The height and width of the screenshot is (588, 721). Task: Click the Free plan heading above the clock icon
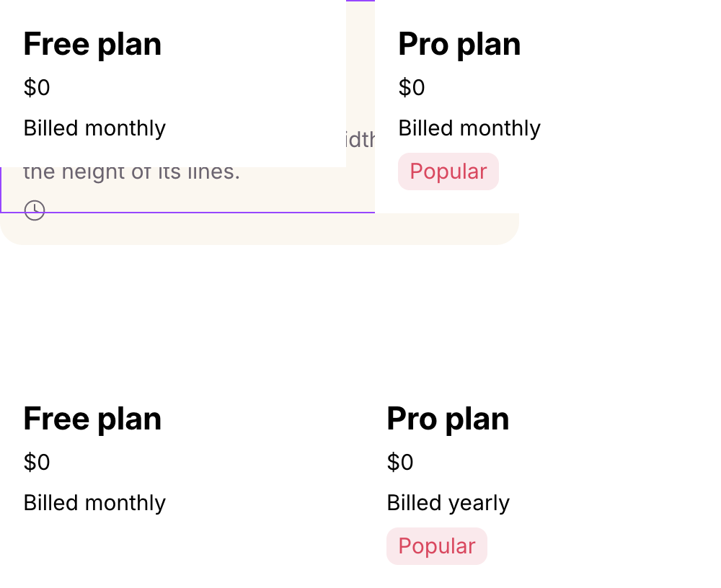pyautogui.click(x=92, y=44)
